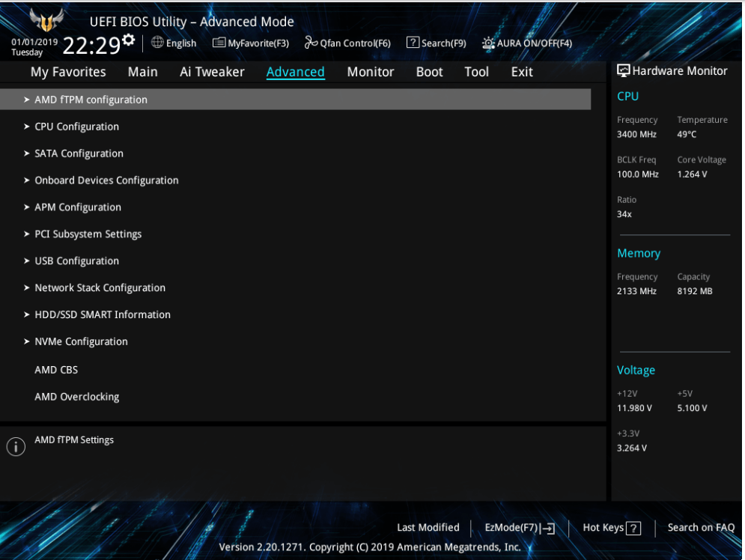This screenshot has width=745, height=560.
Task: Click the Hardware Monitor display icon
Action: coord(624,71)
